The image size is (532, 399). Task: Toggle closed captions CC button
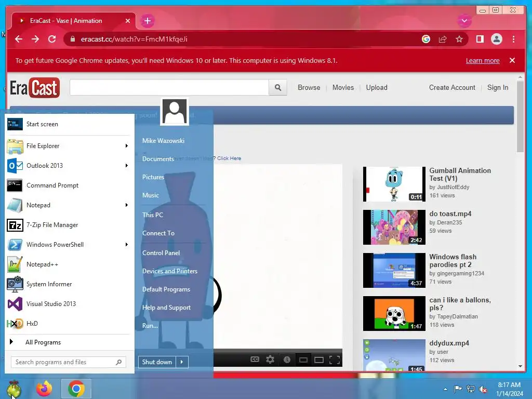coord(255,360)
